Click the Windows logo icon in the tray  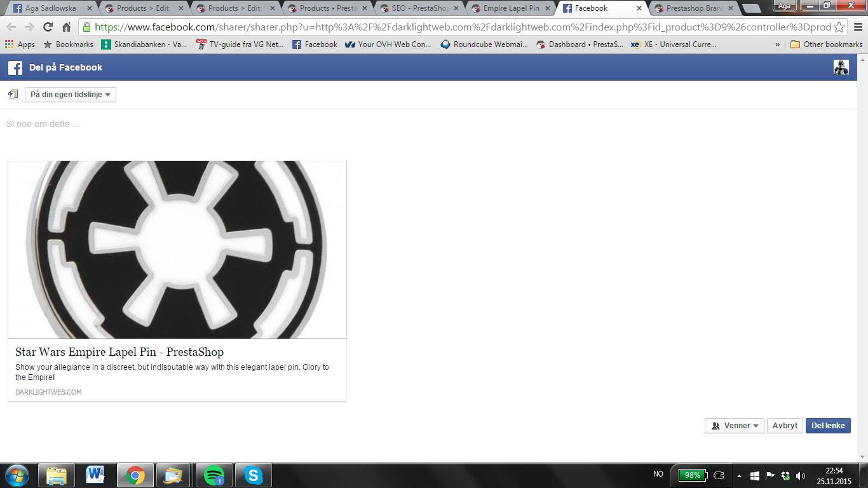point(755,475)
